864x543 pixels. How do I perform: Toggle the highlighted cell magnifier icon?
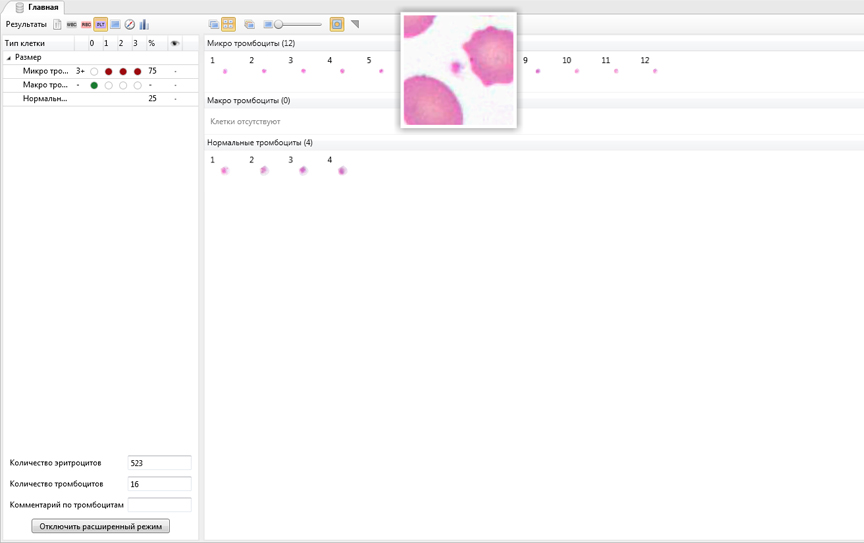pos(337,24)
